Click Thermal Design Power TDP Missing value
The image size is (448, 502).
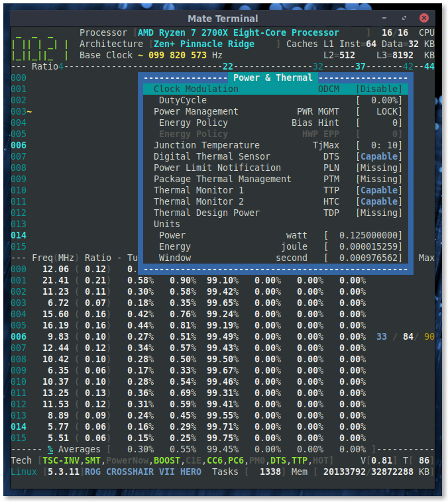pos(379,213)
